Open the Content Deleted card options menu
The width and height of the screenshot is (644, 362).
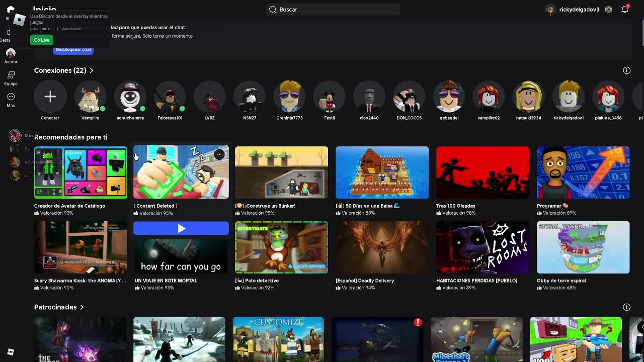pos(219,155)
